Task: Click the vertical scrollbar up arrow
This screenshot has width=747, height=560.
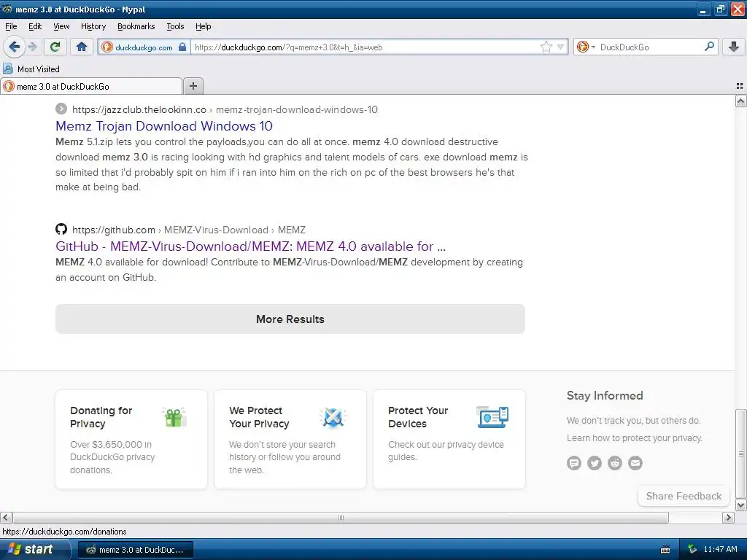Action: coord(741,101)
